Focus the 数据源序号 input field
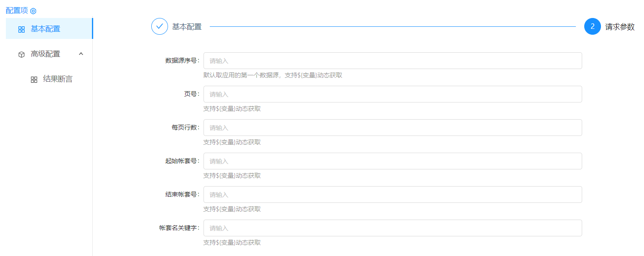 click(392, 61)
